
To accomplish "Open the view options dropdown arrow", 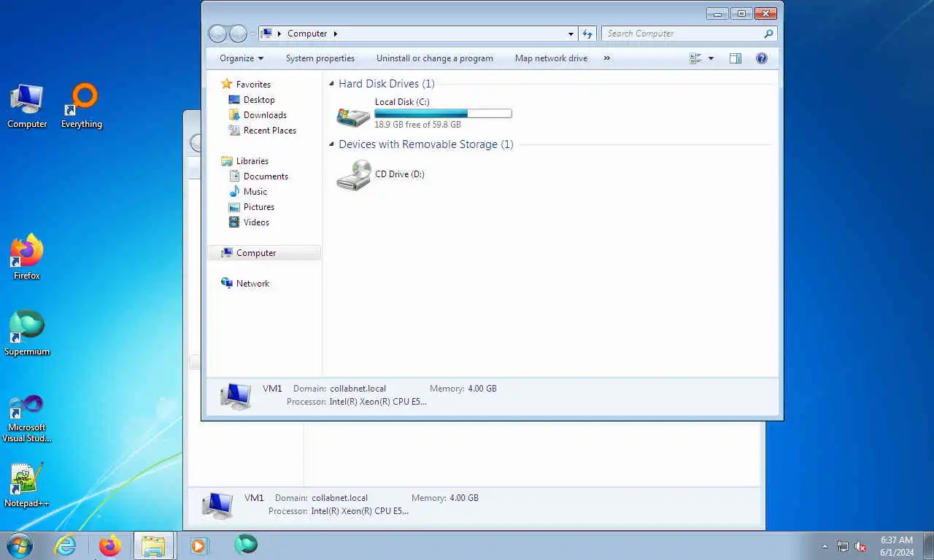I will point(711,58).
